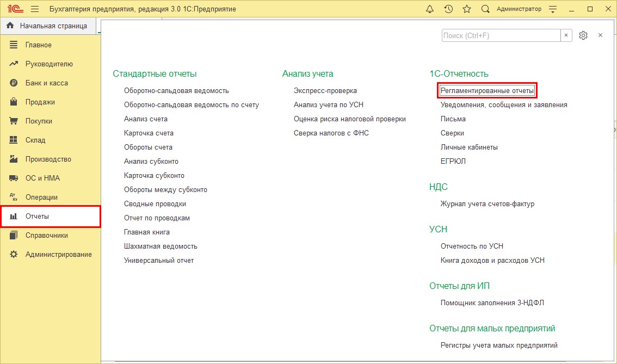Open Оборотно-сальдовая ведомость report
The height and width of the screenshot is (364, 617).
(176, 90)
